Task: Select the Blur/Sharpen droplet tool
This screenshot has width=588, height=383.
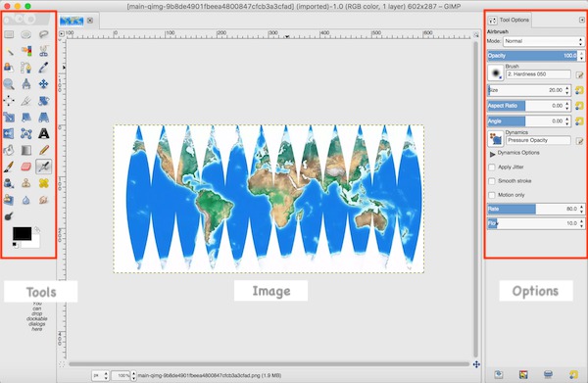Action: (25, 200)
